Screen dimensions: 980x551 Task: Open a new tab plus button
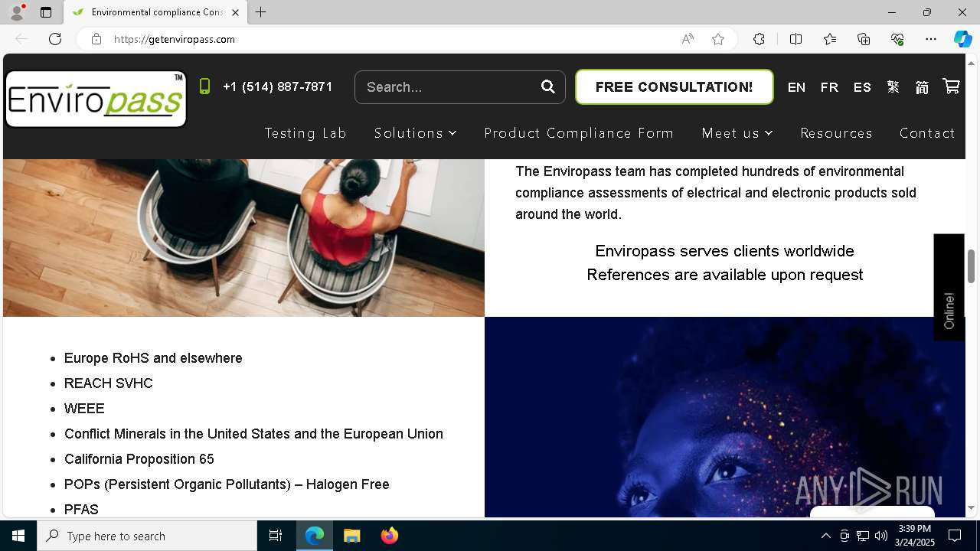(260, 12)
